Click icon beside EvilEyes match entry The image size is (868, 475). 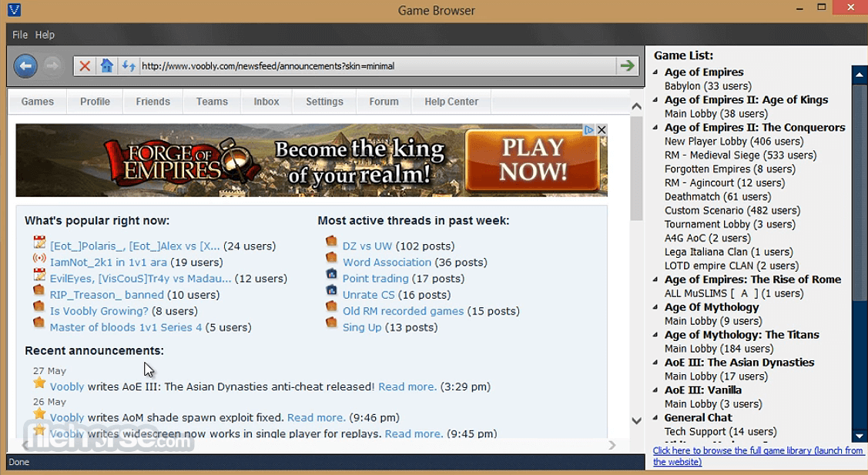(x=39, y=274)
